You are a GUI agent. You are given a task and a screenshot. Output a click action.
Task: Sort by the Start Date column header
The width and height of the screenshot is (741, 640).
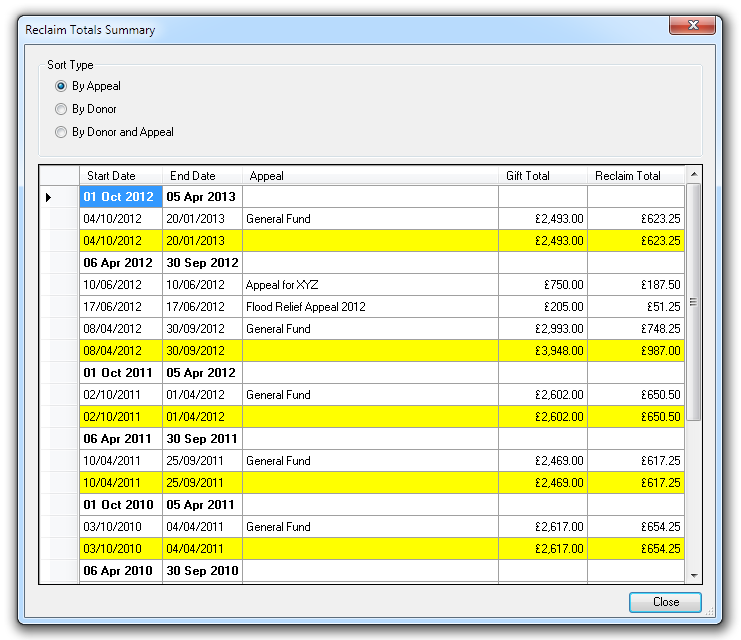pos(121,175)
